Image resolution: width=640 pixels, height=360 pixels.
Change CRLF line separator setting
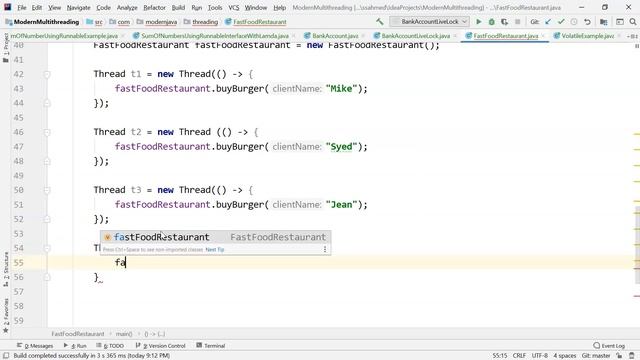(519, 356)
